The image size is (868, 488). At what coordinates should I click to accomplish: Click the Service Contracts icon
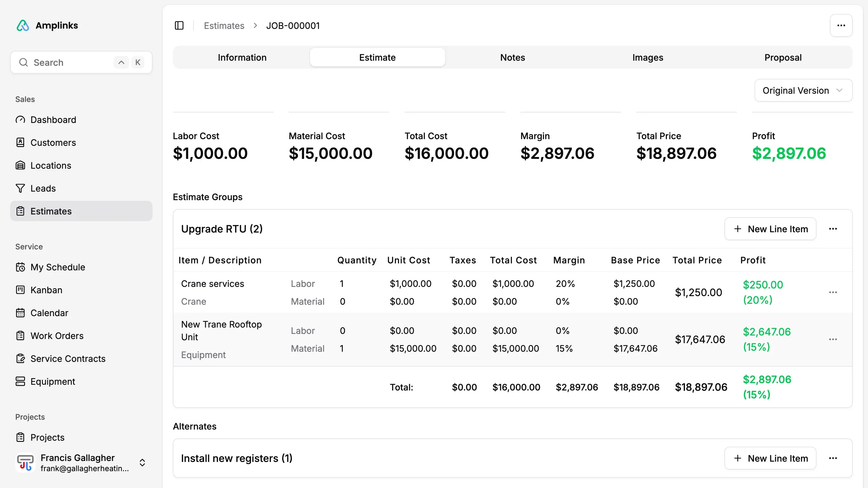coord(20,359)
